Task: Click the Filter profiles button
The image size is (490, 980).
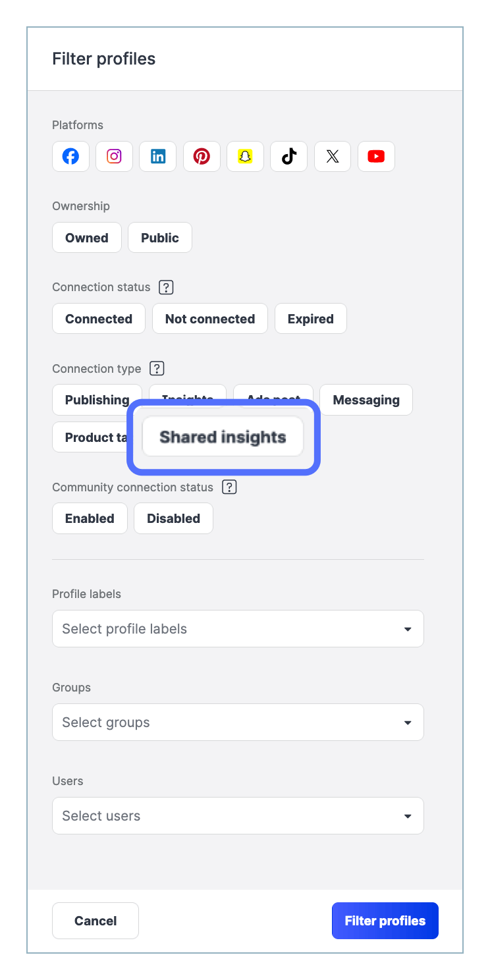Action: (x=385, y=920)
